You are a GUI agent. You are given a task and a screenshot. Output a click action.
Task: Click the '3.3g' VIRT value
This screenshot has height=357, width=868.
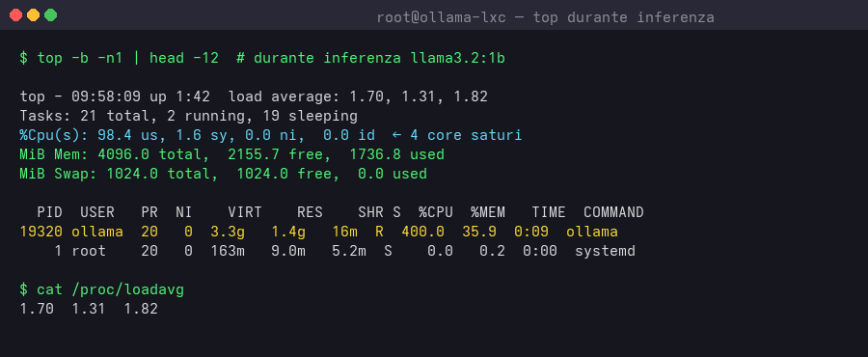pyautogui.click(x=228, y=232)
